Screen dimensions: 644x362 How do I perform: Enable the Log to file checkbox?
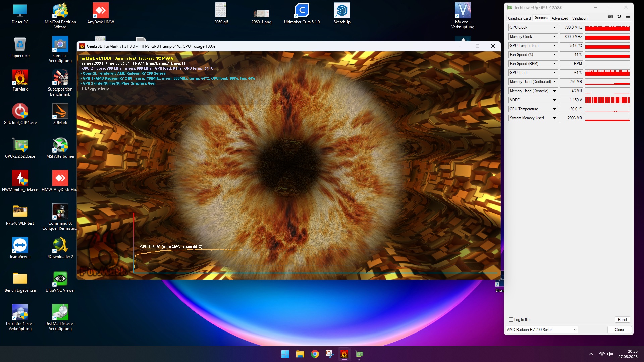tap(511, 320)
